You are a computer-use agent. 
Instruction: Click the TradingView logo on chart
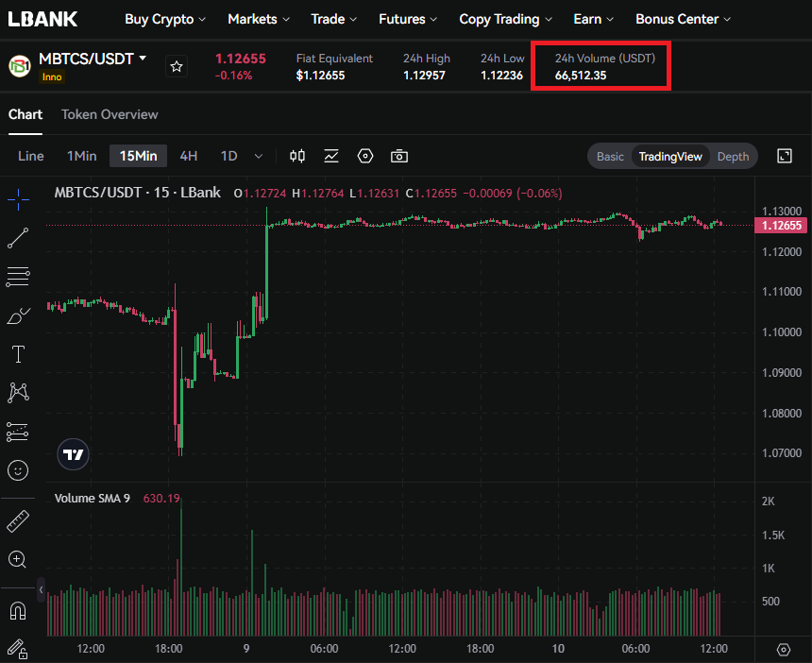pyautogui.click(x=73, y=454)
